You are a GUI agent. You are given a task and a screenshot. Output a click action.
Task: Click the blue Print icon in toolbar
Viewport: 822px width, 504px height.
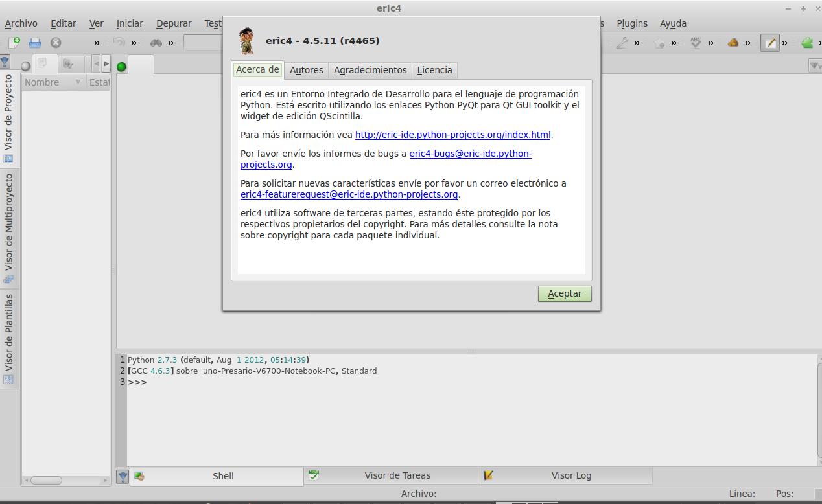click(x=35, y=43)
